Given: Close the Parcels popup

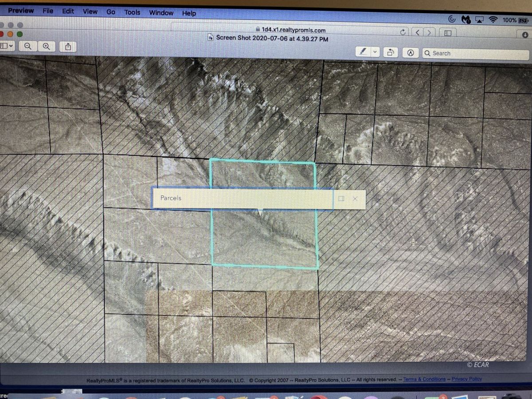Looking at the screenshot, I should [x=355, y=199].
